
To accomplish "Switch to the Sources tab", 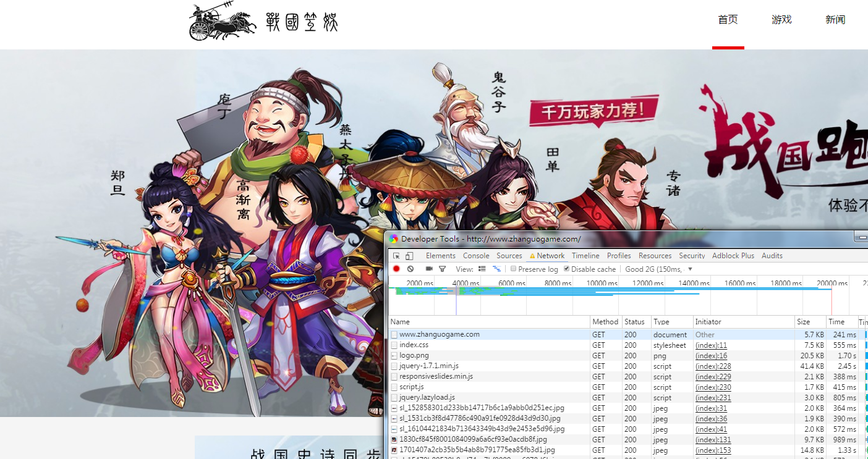I will [x=509, y=256].
